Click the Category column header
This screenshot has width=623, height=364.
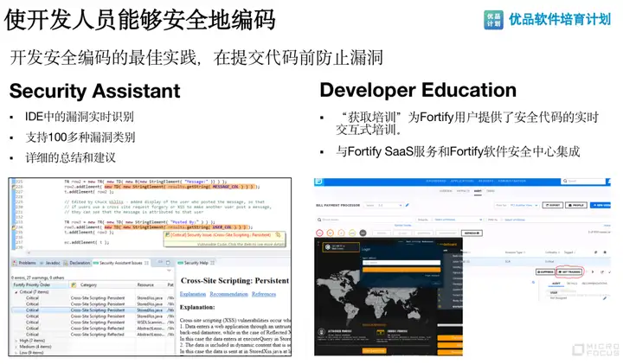pos(88,285)
